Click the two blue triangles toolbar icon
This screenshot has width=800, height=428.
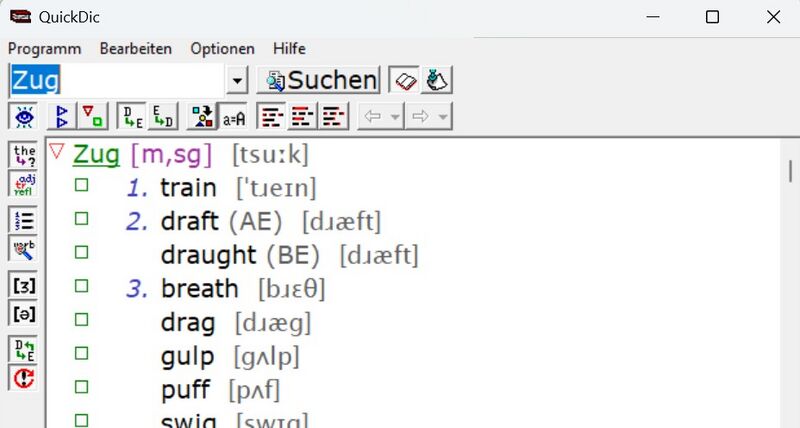62,117
